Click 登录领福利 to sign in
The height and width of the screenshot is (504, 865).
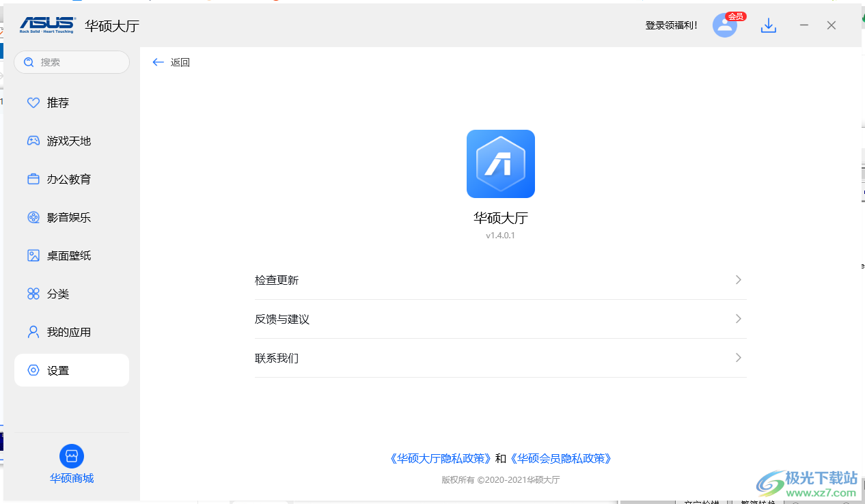click(x=671, y=25)
